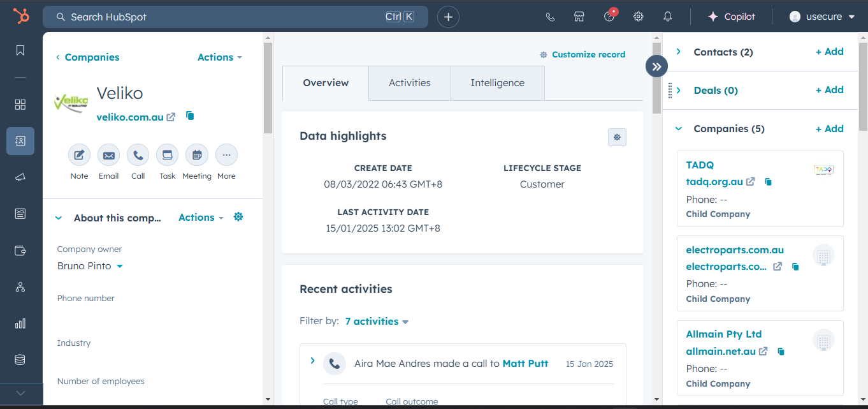Image resolution: width=868 pixels, height=409 pixels.
Task: Schedule a Meeting with Veliko
Action: (197, 155)
